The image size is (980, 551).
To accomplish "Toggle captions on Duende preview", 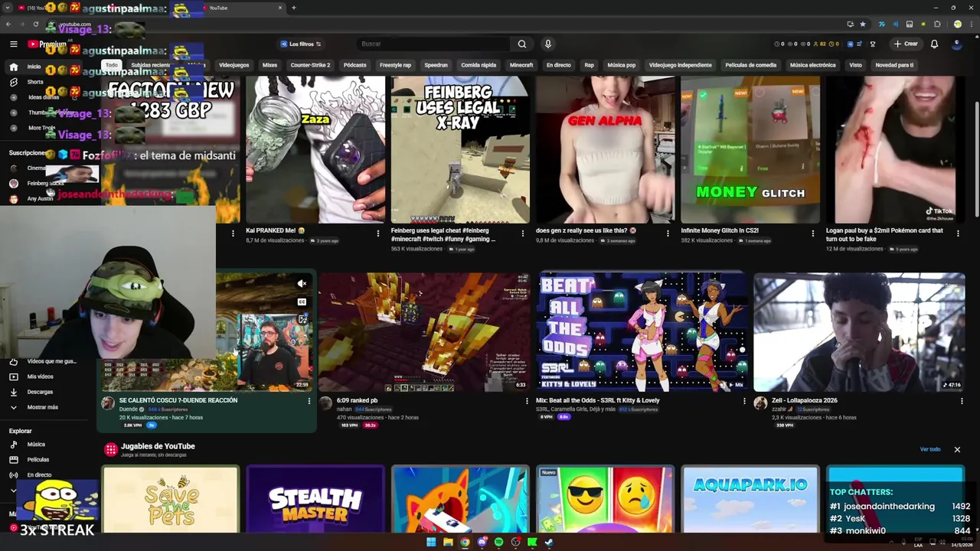I will click(302, 302).
